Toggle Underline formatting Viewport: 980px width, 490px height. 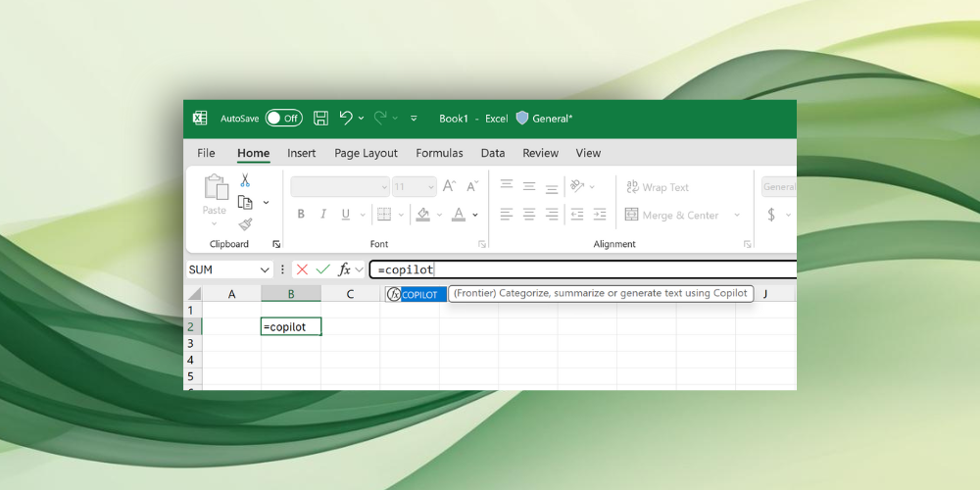pyautogui.click(x=346, y=215)
